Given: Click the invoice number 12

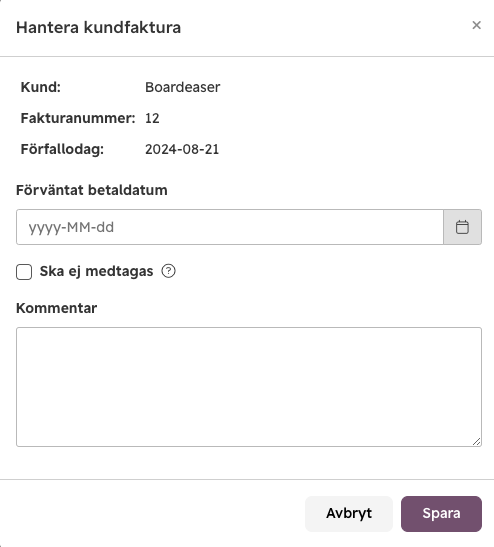Looking at the screenshot, I should 152,118.
